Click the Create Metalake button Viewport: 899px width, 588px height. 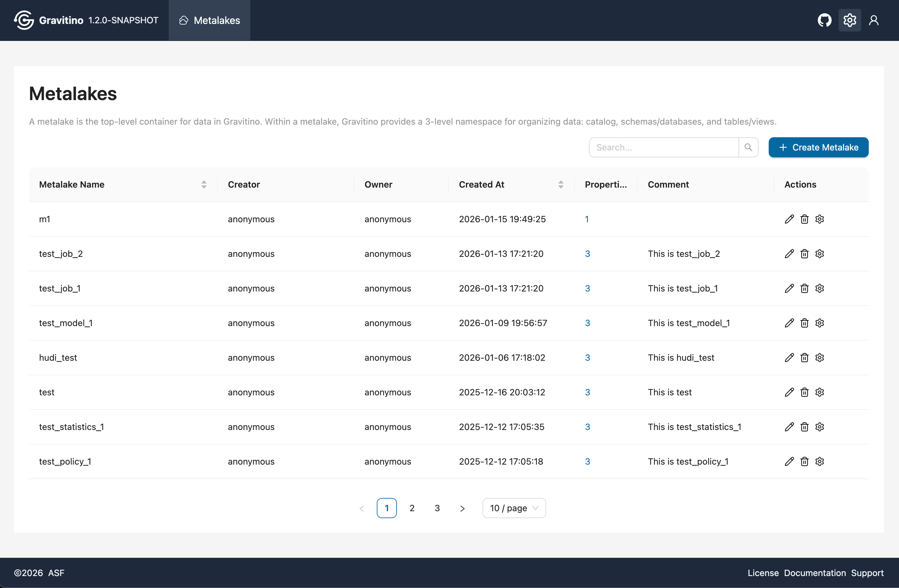[x=818, y=147]
